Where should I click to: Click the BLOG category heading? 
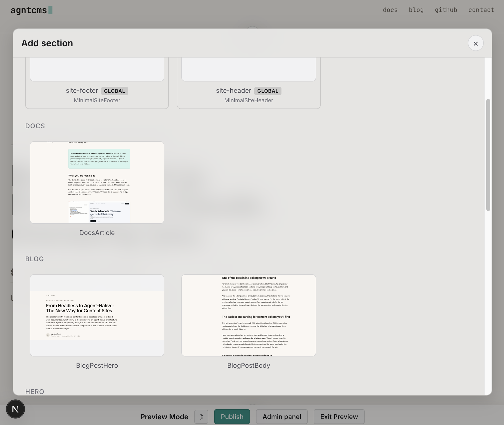pyautogui.click(x=34, y=259)
